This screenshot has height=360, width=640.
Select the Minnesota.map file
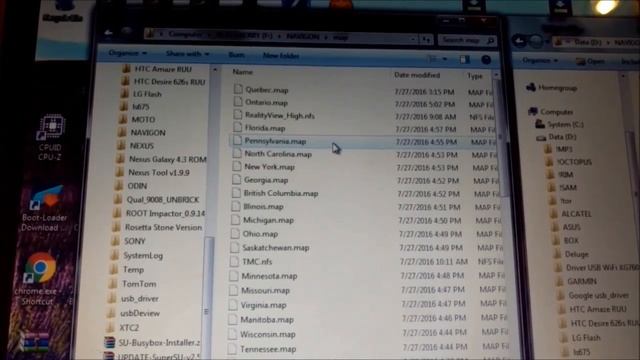point(269,276)
